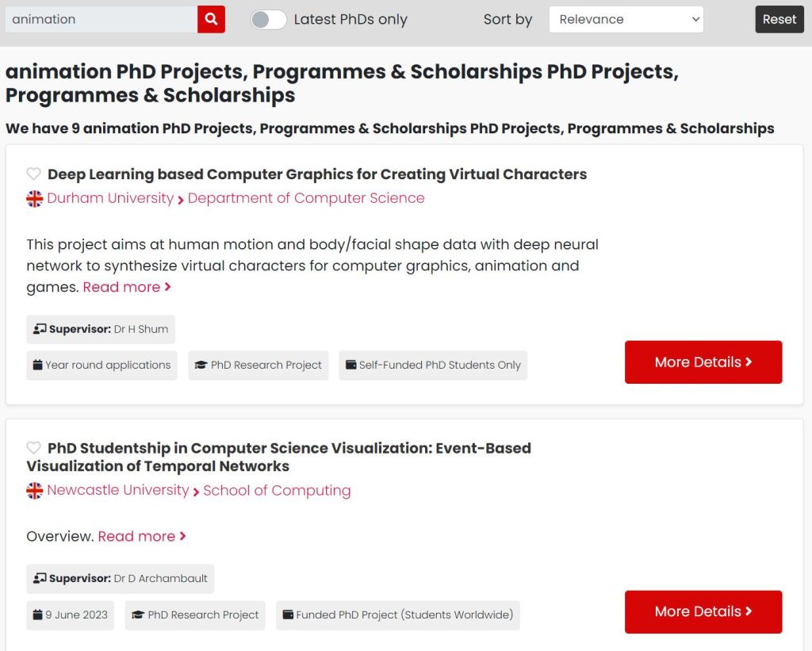The image size is (812, 651).
Task: Open School of Computing link
Action: click(x=277, y=491)
